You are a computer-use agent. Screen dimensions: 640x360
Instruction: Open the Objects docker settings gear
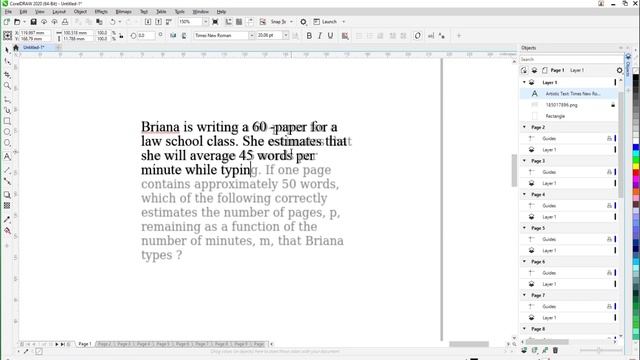click(619, 70)
